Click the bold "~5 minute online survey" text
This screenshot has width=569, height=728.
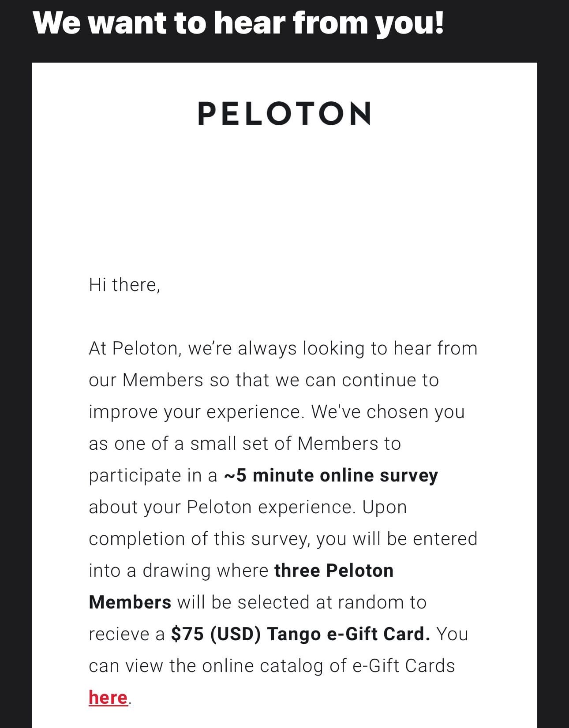click(x=331, y=475)
